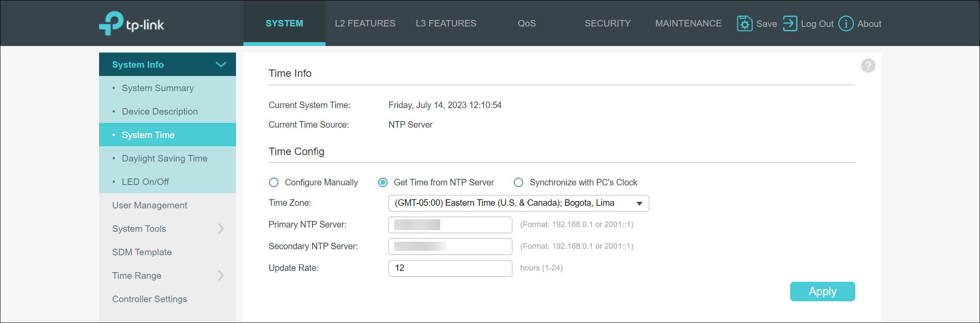Open the SECURITY tab
This screenshot has height=323, width=980.
tap(607, 23)
